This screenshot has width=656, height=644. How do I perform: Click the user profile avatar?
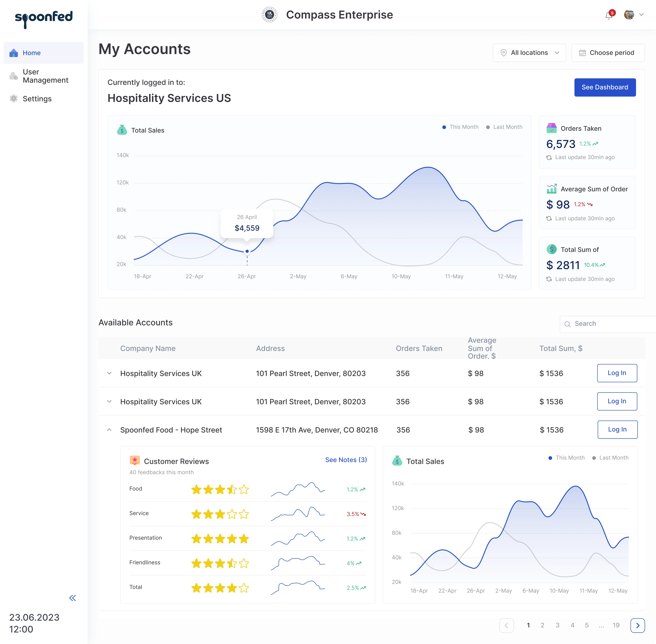point(629,15)
